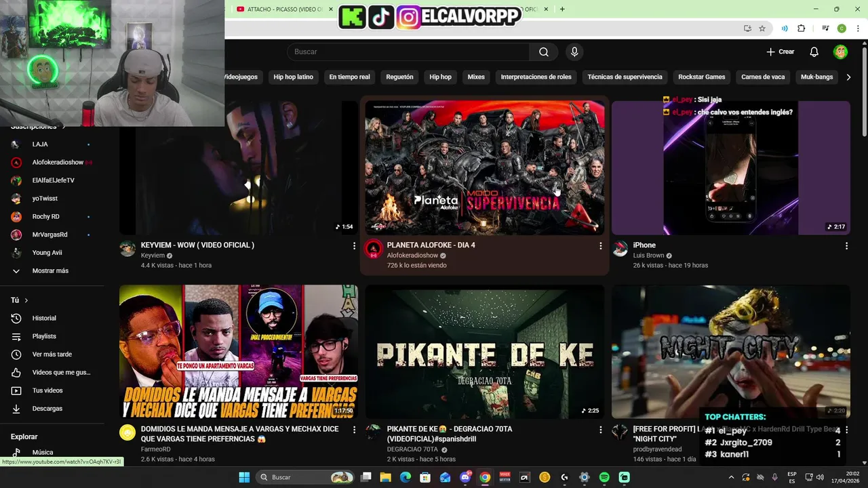Open Discord from the taskbar
Screen dimensions: 868x488
click(x=465, y=477)
